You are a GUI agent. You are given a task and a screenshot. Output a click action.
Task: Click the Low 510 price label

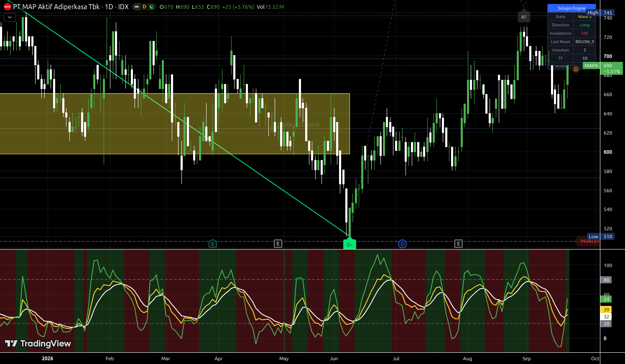(600, 237)
